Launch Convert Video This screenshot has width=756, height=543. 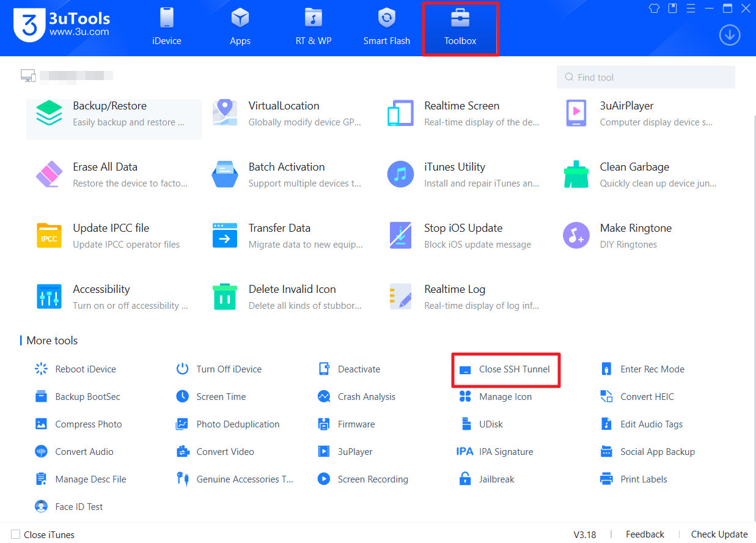coord(215,452)
